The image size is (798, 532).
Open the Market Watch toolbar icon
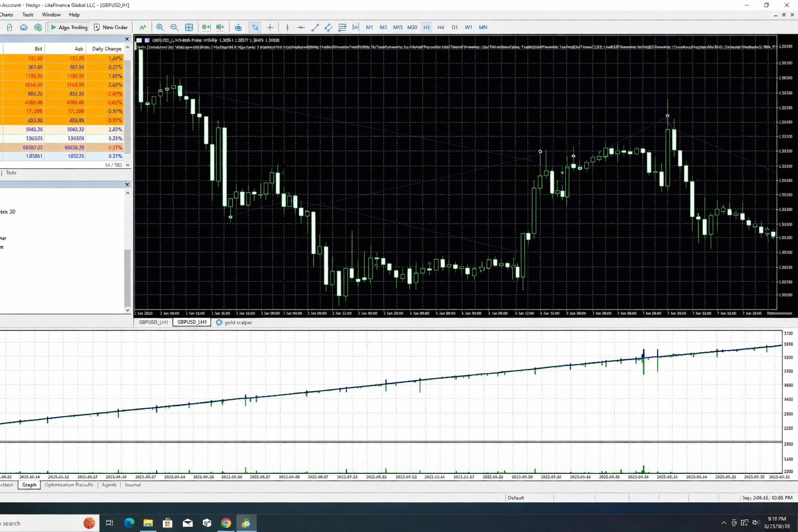(x=9, y=27)
